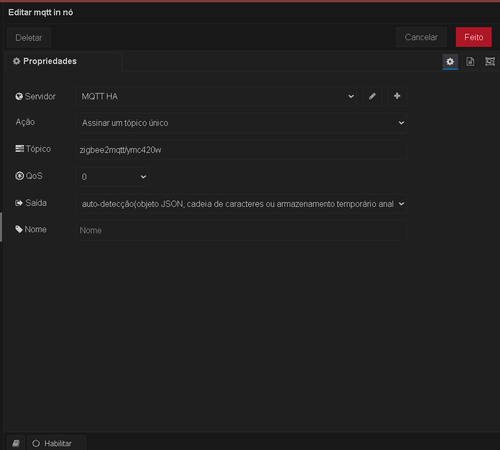The image size is (500, 450).
Task: Click the Ação label text
Action: [25, 122]
